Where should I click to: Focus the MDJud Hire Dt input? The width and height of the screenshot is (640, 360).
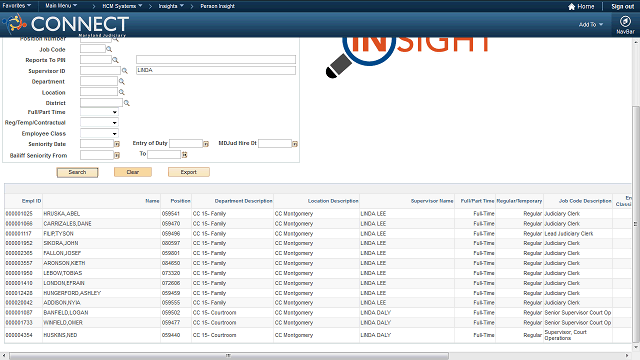click(x=275, y=143)
